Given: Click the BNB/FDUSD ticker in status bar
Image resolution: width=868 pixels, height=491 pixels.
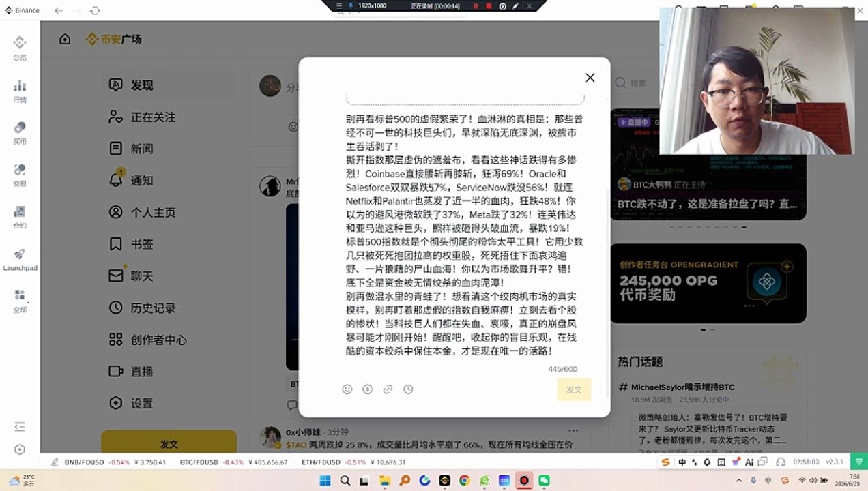Looking at the screenshot, I should pyautogui.click(x=115, y=462).
